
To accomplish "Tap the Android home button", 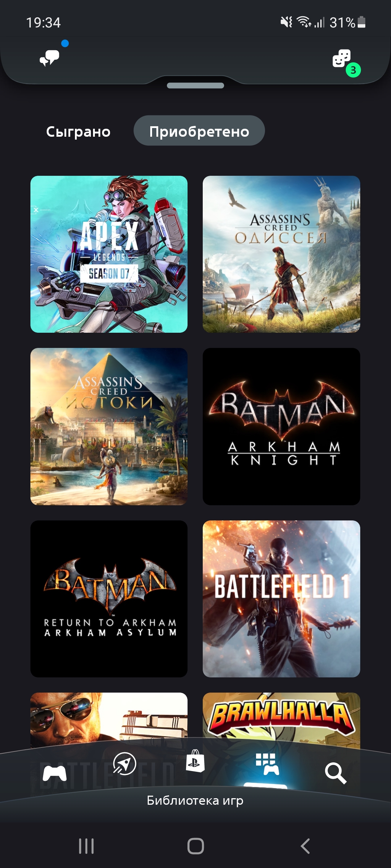I will click(x=195, y=846).
